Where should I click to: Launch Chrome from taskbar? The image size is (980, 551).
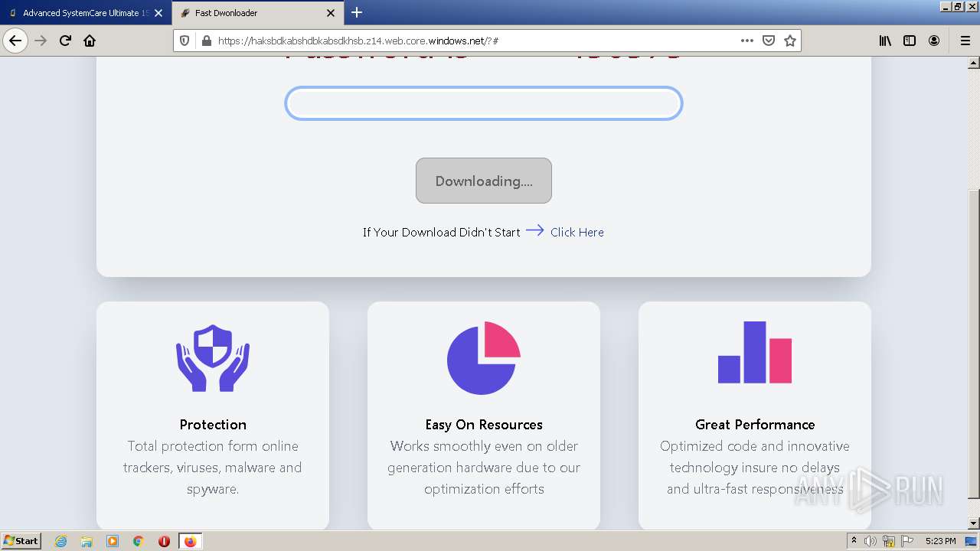tap(139, 541)
